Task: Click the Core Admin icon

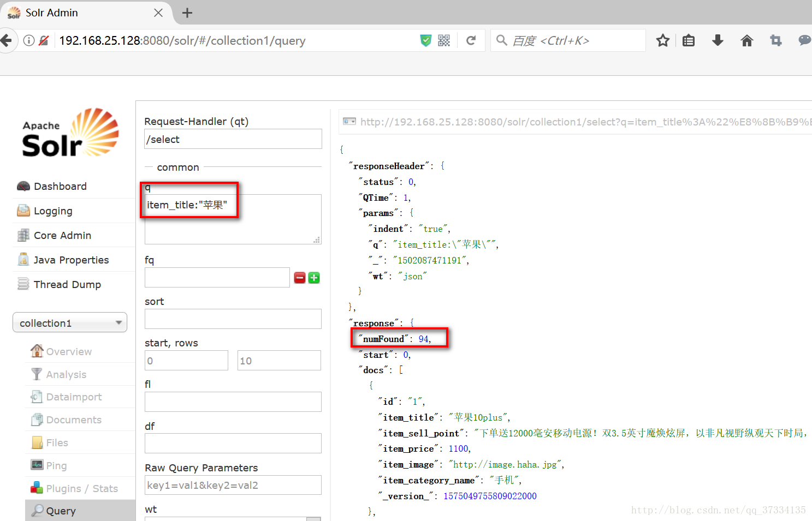Action: pyautogui.click(x=23, y=235)
